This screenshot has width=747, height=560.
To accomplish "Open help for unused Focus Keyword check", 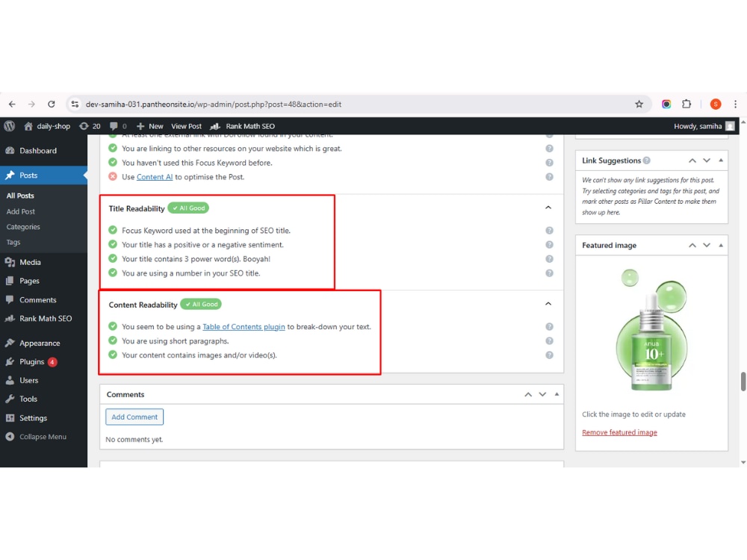I will click(549, 163).
